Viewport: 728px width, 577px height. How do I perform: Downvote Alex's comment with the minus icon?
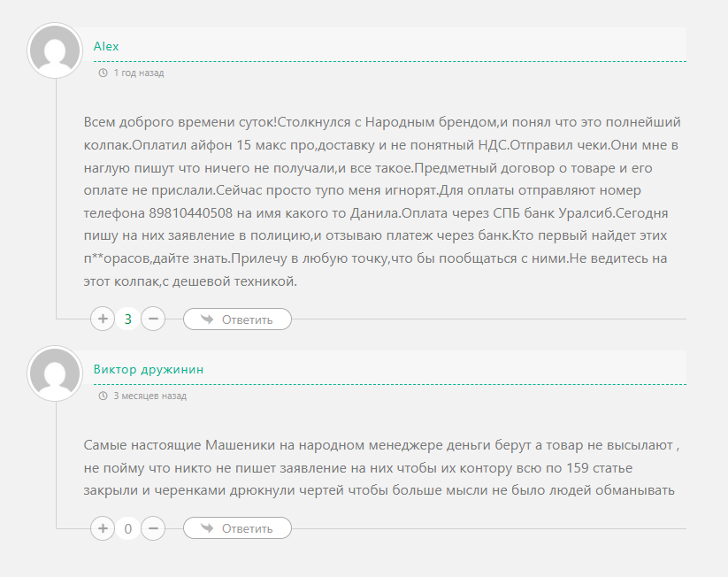coord(153,319)
